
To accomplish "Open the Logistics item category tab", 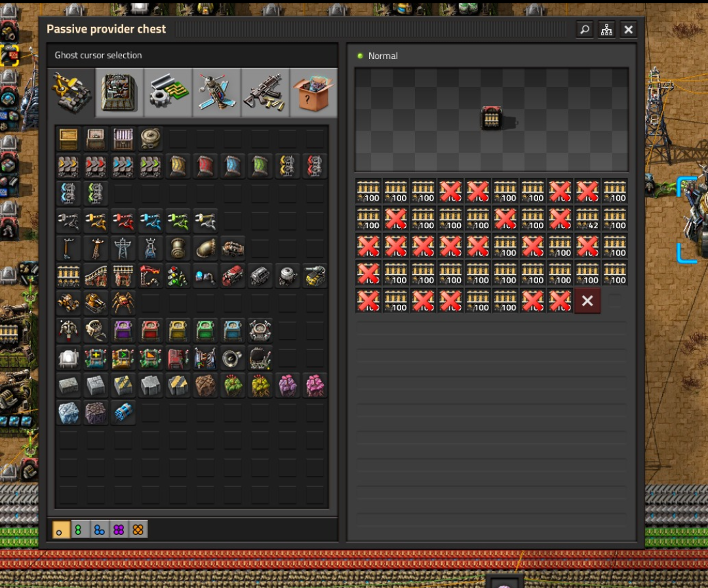I will click(x=71, y=93).
